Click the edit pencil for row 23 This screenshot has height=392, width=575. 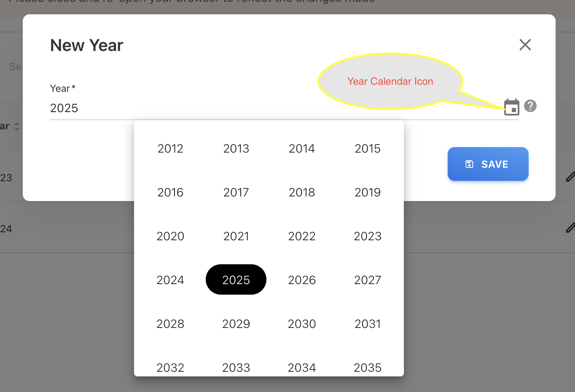pos(570,177)
